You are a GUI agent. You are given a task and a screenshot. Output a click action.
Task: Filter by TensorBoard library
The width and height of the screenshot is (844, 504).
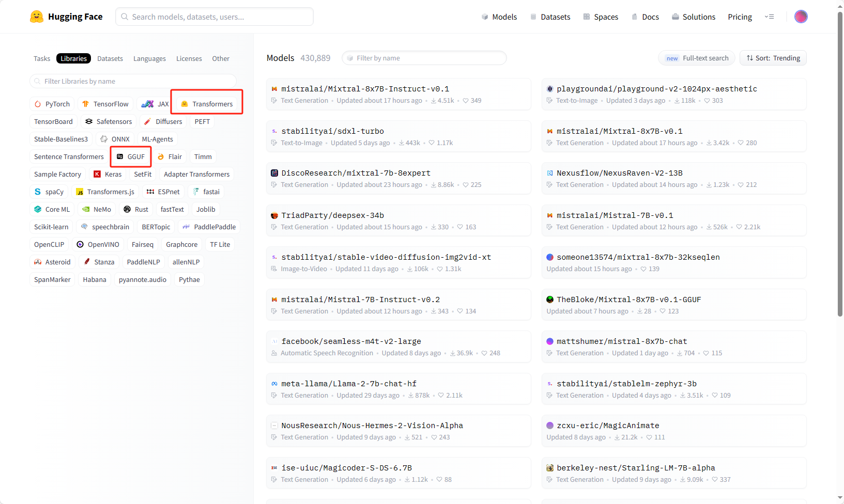54,121
